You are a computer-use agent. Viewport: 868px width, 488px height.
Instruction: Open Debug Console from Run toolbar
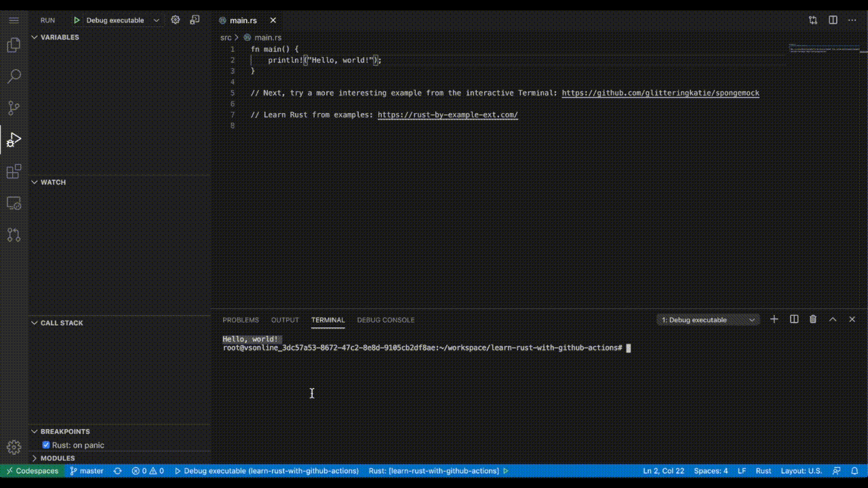195,20
